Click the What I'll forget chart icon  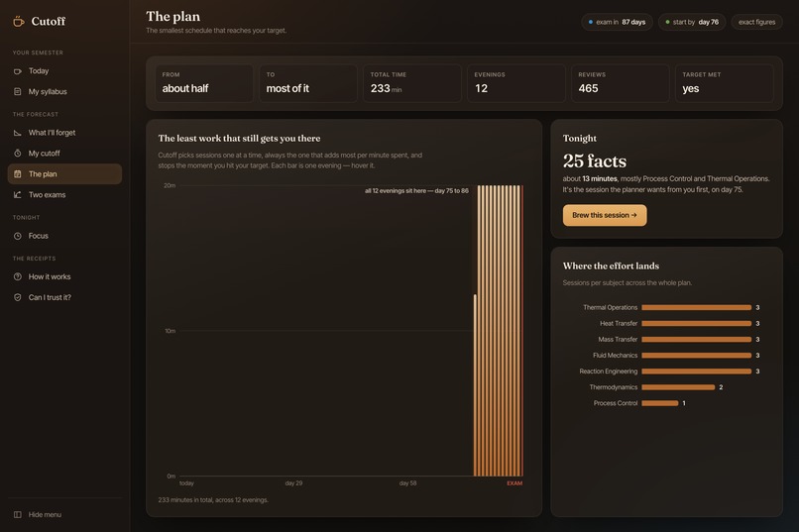17,133
